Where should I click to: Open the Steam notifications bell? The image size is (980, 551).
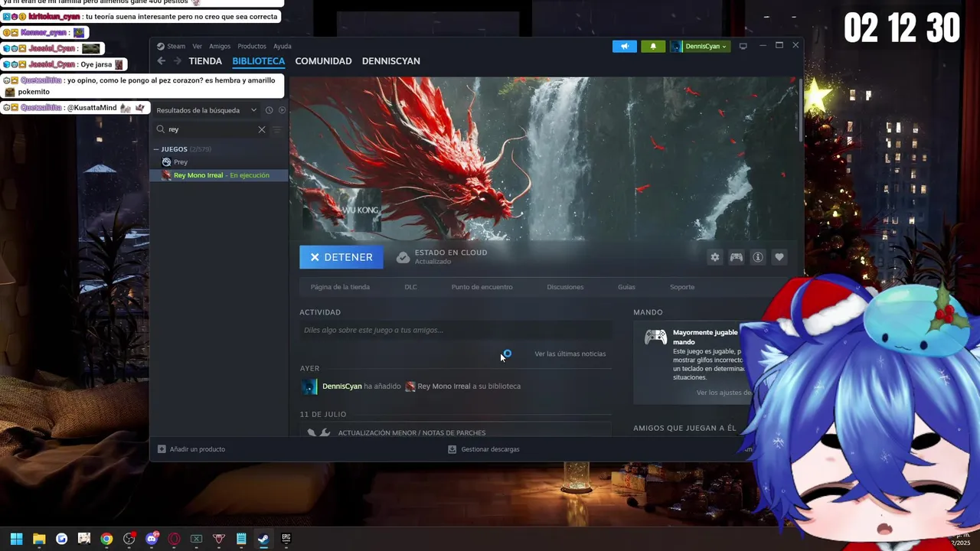pos(652,46)
